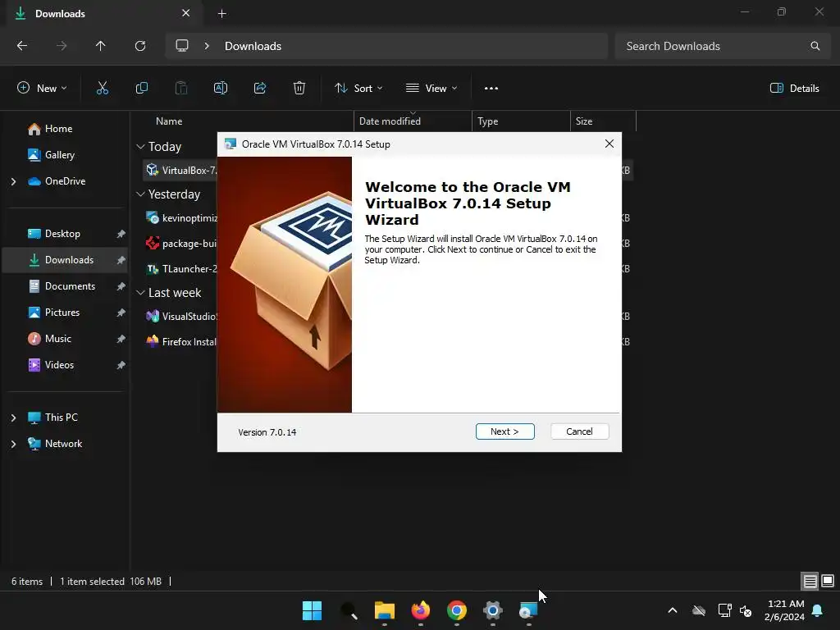Collapse the Yesterday group
The width and height of the screenshot is (840, 630).
[x=141, y=194]
